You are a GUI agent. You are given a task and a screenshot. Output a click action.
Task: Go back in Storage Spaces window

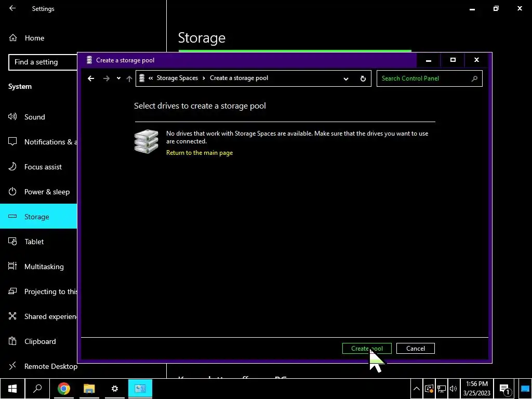[x=90, y=78]
